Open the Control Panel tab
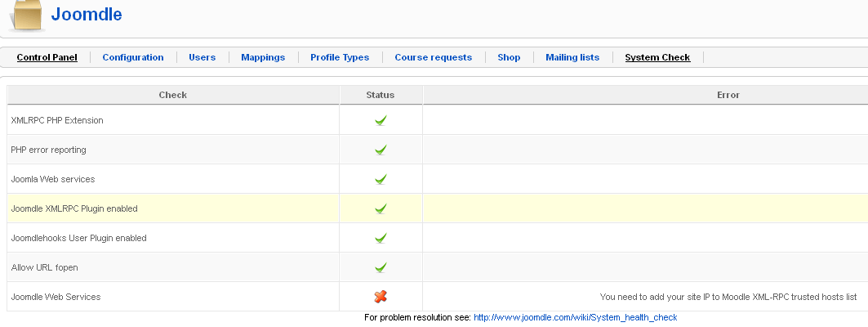Image resolution: width=868 pixels, height=327 pixels. pos(47,57)
